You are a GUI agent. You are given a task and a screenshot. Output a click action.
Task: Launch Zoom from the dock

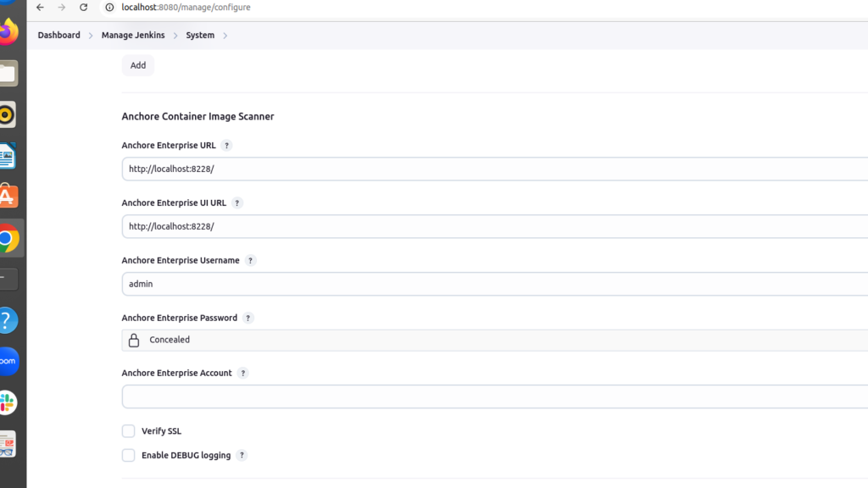pyautogui.click(x=8, y=361)
